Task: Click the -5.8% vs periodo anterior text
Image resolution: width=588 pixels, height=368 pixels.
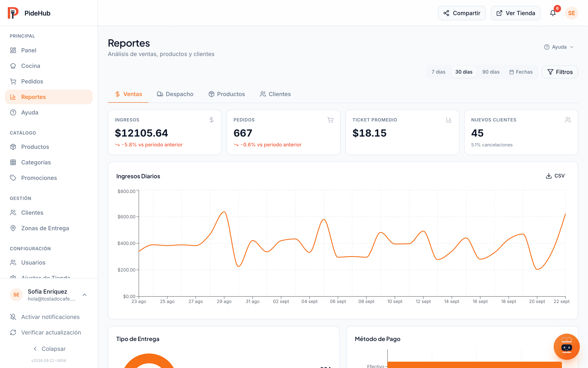Action: coord(152,145)
